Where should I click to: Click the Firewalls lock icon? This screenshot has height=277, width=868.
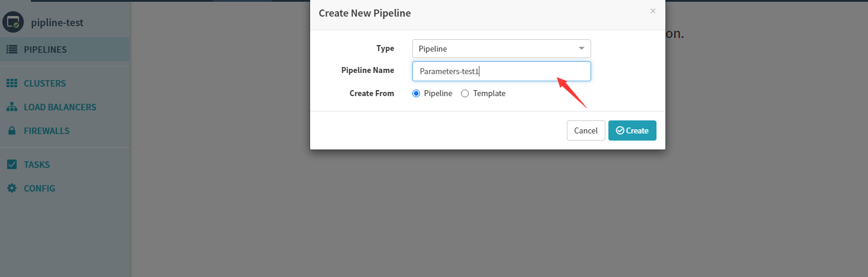(11, 131)
